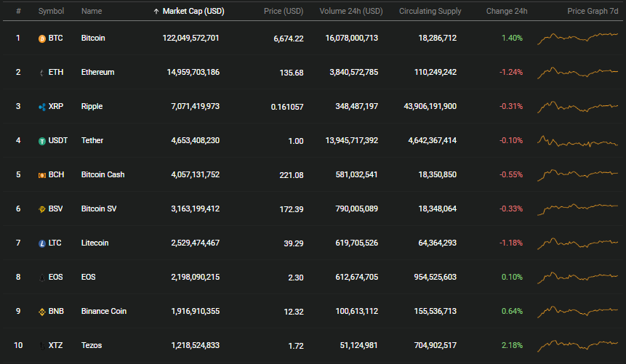Click the Binance Coin BNB icon
626x364 pixels.
click(42, 312)
